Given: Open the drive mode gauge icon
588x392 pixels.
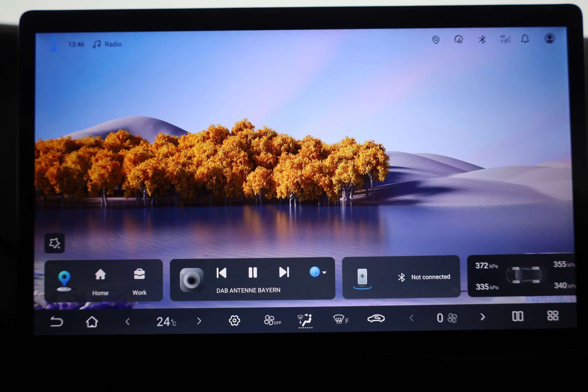Looking at the screenshot, I should 458,40.
